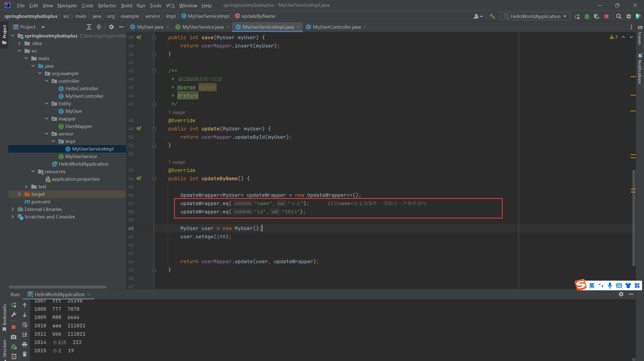644x361 pixels.
Task: Toggle soft-wrap in Run console
Action: [24, 325]
